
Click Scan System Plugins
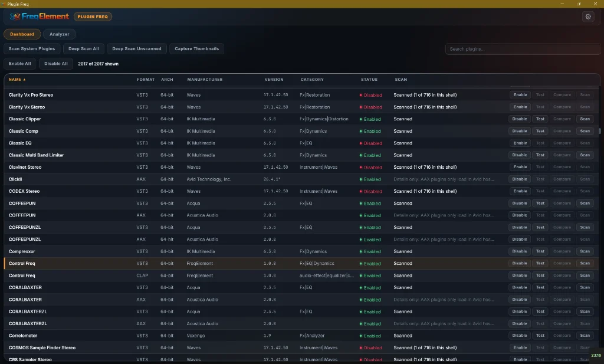coord(32,49)
